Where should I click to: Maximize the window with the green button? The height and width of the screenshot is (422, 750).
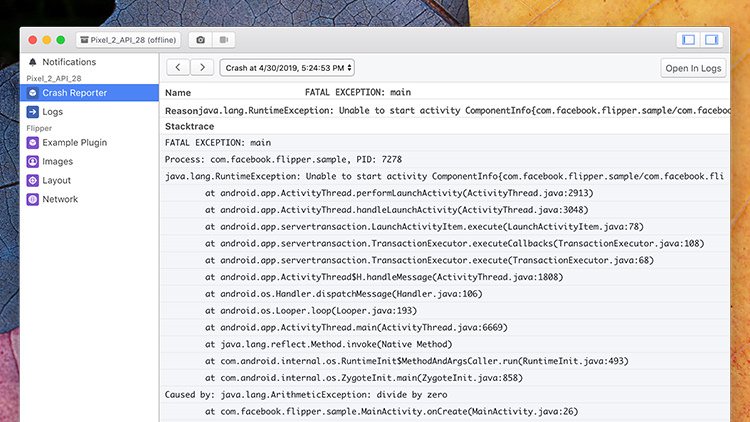[61, 40]
